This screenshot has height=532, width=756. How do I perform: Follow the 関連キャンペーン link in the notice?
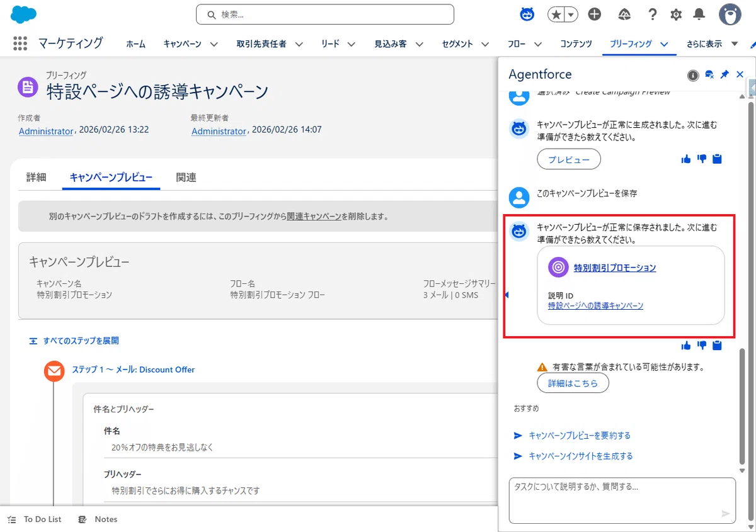314,216
